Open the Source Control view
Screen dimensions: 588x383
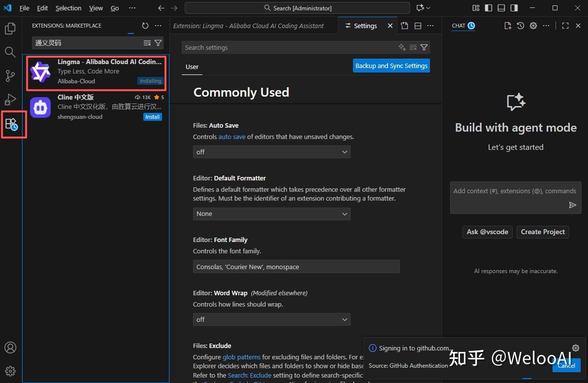10,76
